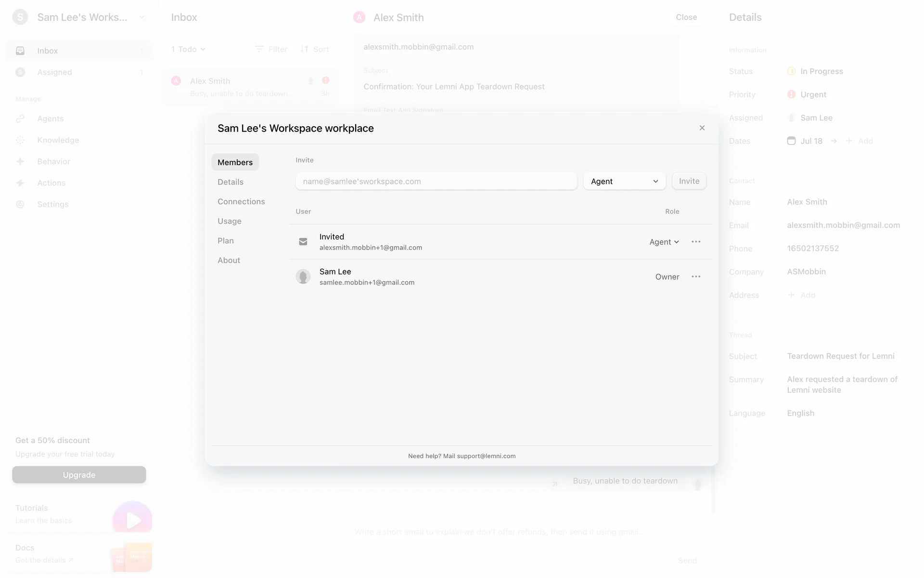Click the Upgrade button
The image size is (924, 578).
79,475
